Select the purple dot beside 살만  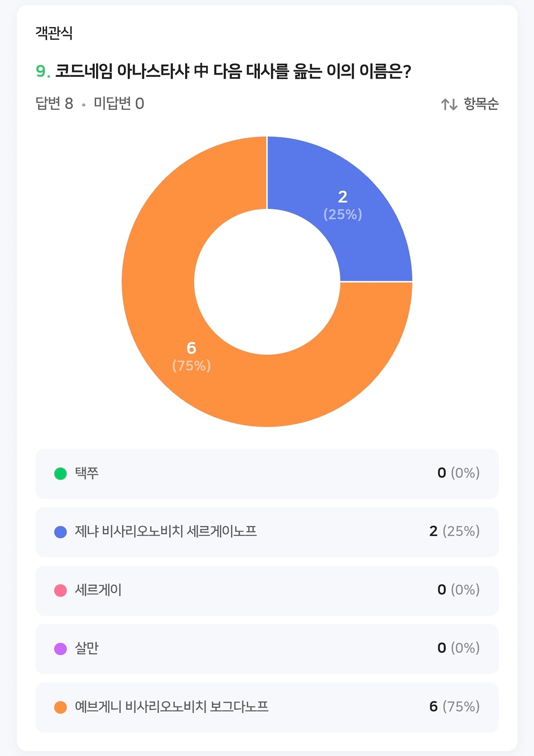tap(61, 649)
